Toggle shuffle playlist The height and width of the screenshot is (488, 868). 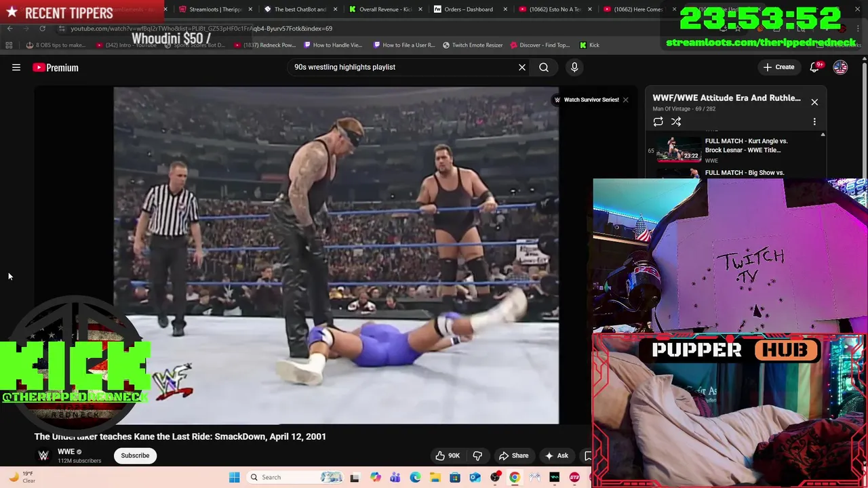[676, 122]
